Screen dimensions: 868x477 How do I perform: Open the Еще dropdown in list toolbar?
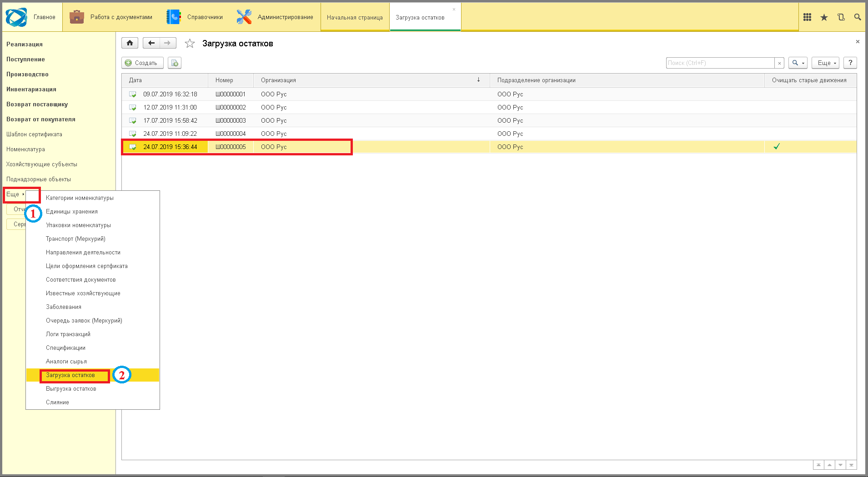(825, 63)
